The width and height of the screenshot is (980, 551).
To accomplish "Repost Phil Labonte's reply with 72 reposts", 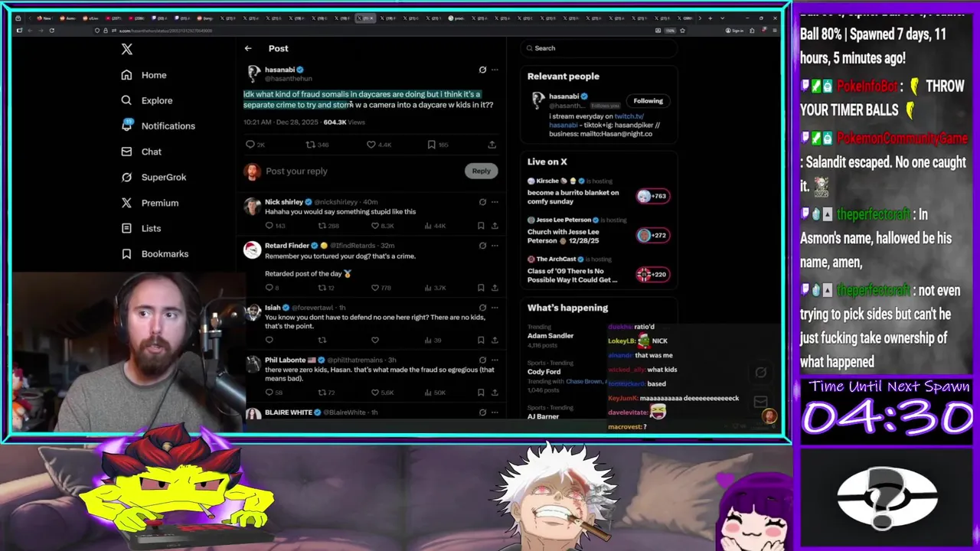I will 327,393.
